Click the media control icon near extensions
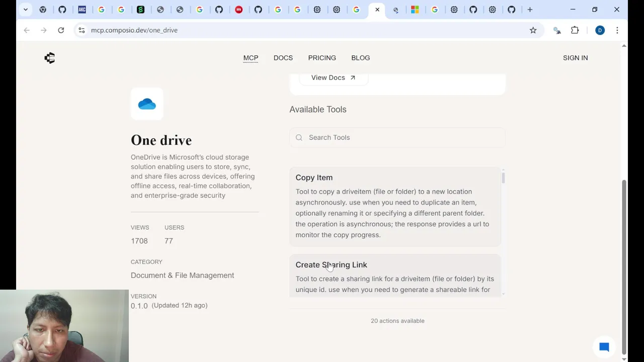 click(x=557, y=30)
